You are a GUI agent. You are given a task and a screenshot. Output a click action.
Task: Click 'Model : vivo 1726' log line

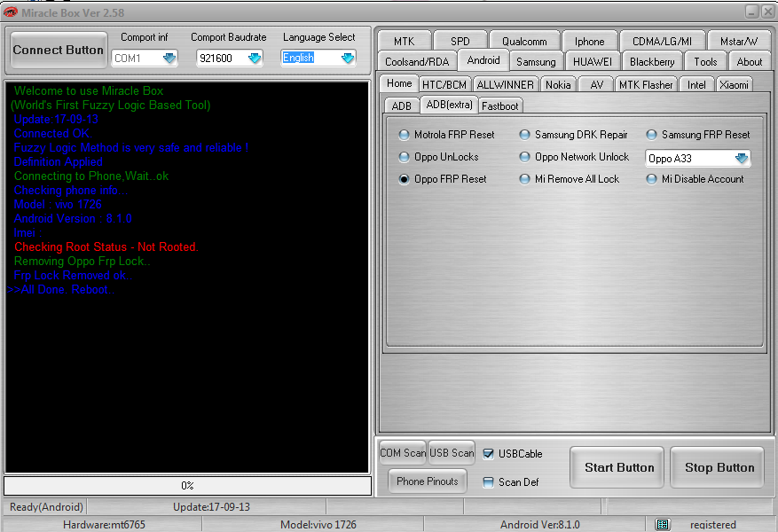click(x=58, y=204)
